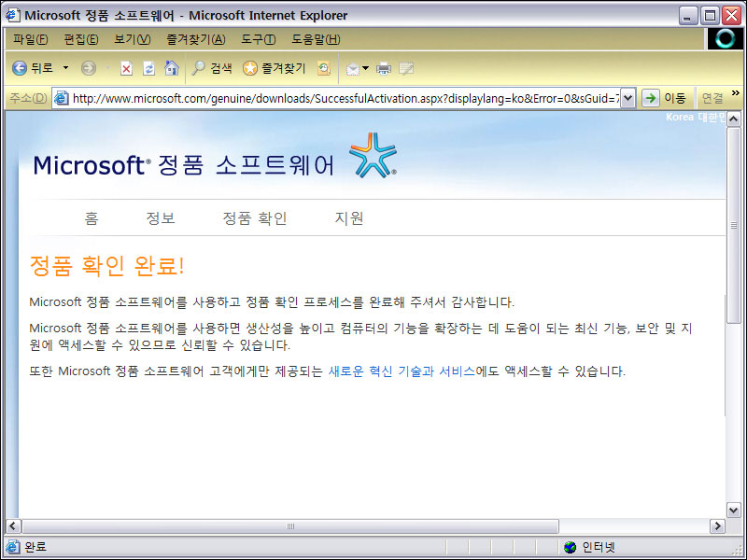Open Search (검색) toolbar button
This screenshot has width=747, height=560.
pyautogui.click(x=212, y=68)
